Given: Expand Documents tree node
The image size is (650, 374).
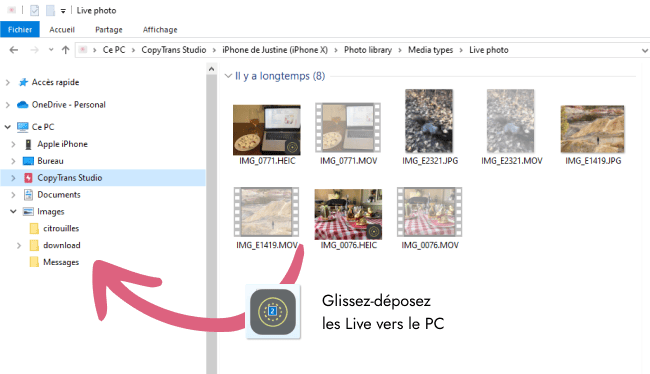Looking at the screenshot, I should click(x=13, y=195).
